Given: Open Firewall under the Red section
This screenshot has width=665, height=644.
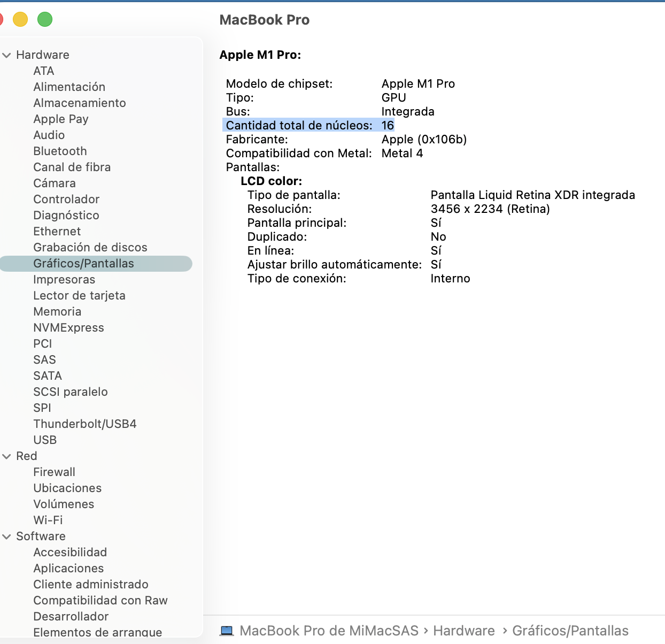Looking at the screenshot, I should [x=54, y=472].
